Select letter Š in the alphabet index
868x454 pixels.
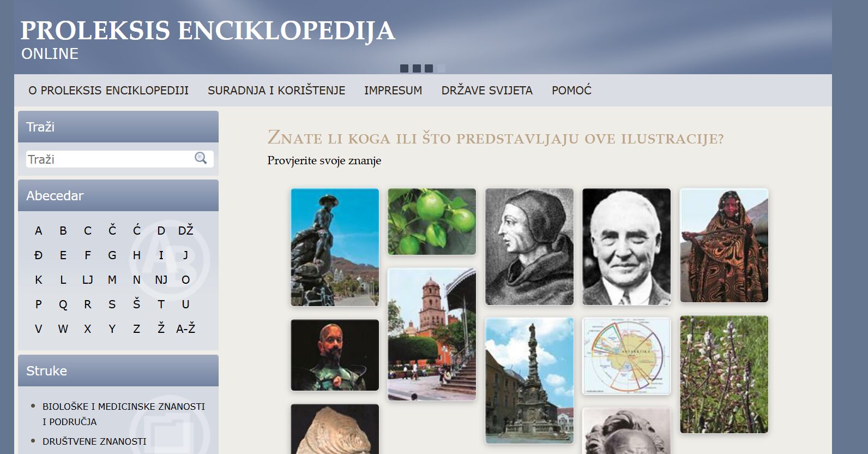click(137, 304)
